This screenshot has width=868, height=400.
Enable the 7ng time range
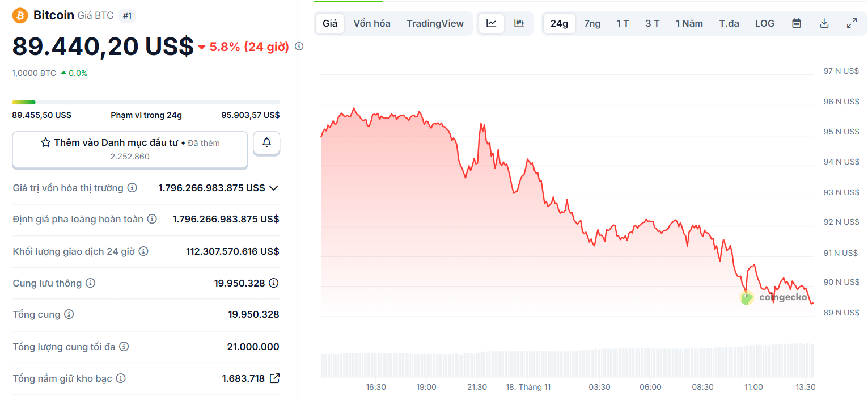(592, 23)
